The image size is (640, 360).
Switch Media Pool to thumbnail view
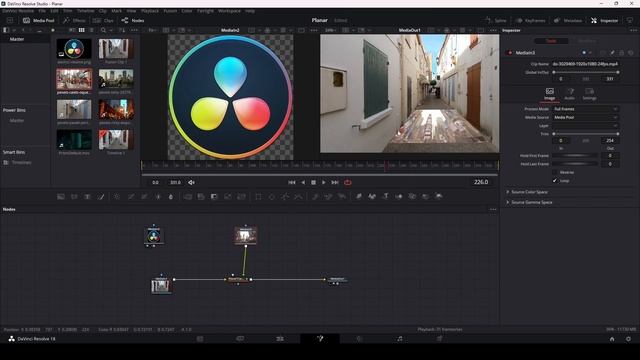(x=82, y=30)
